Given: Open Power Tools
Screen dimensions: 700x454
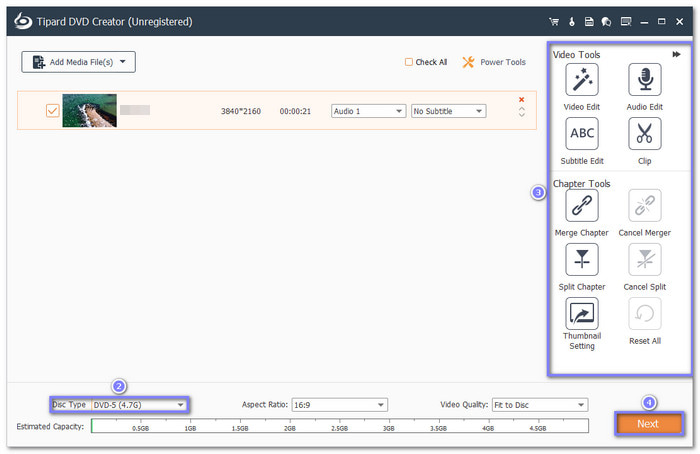Looking at the screenshot, I should [494, 62].
